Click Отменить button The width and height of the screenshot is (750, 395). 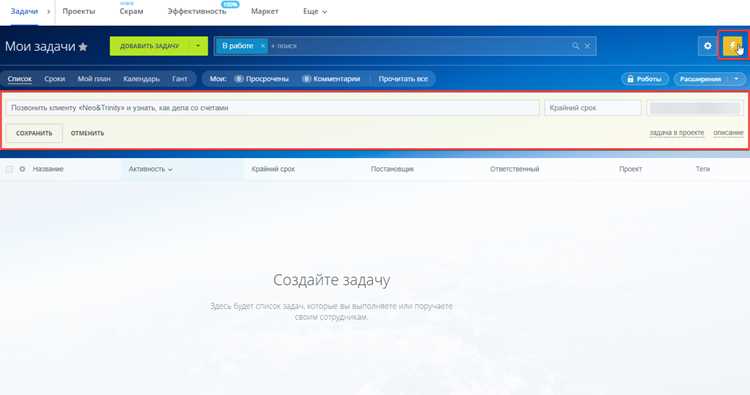[x=87, y=133]
